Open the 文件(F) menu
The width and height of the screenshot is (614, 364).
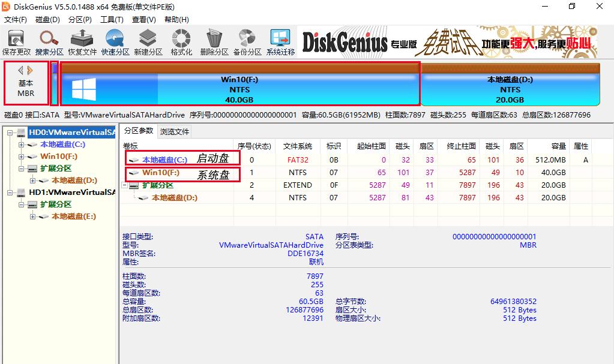[15, 20]
